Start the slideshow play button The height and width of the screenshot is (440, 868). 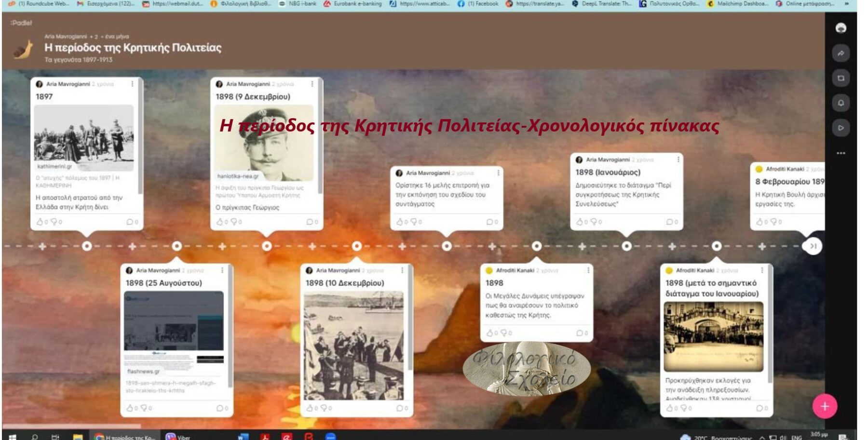[841, 128]
